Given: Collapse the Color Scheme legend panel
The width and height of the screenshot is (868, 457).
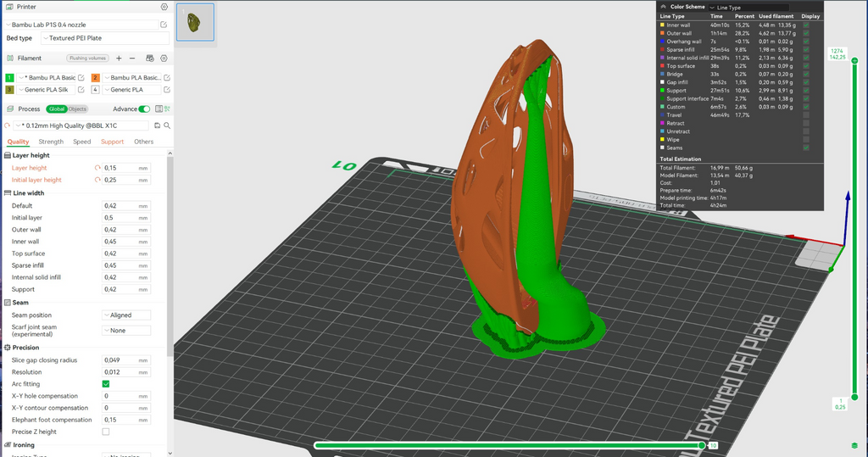Looking at the screenshot, I should (x=663, y=7).
